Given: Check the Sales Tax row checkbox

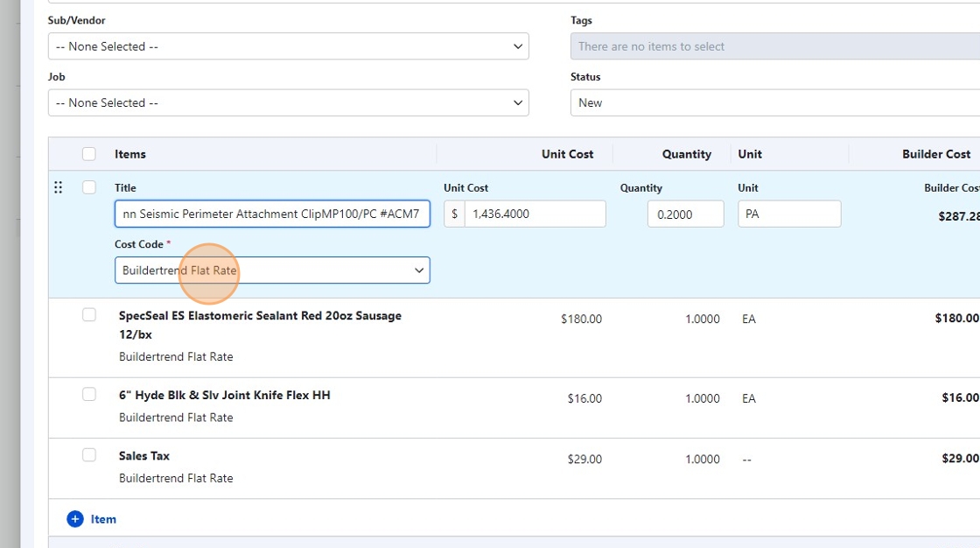Looking at the screenshot, I should click(x=89, y=455).
